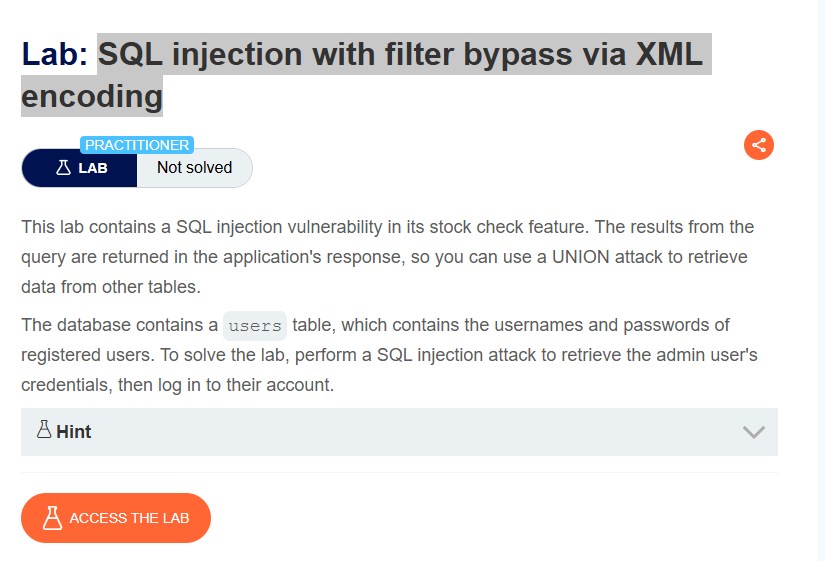Viewport: 825px width, 561px height.
Task: Open the Hint label text
Action: [x=74, y=432]
